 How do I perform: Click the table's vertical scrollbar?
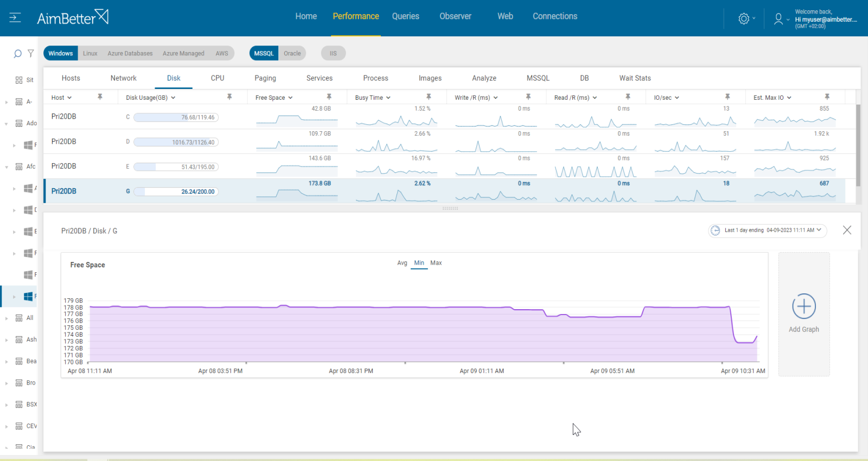[x=858, y=145]
